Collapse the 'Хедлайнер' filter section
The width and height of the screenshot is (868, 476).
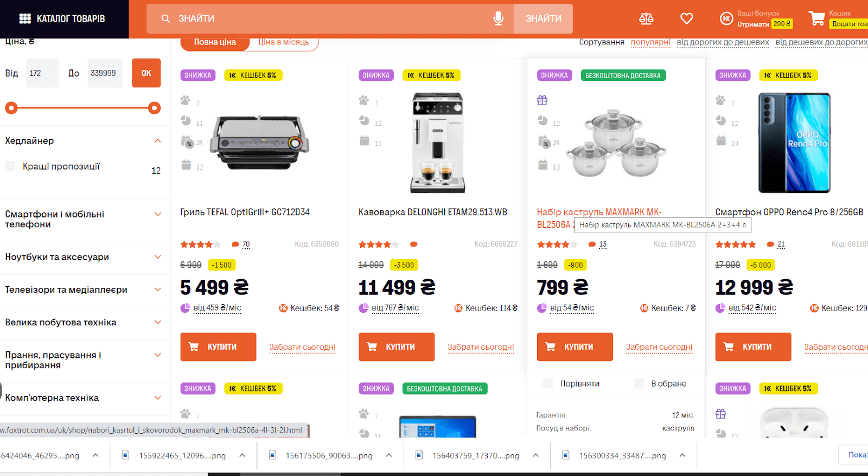[158, 141]
